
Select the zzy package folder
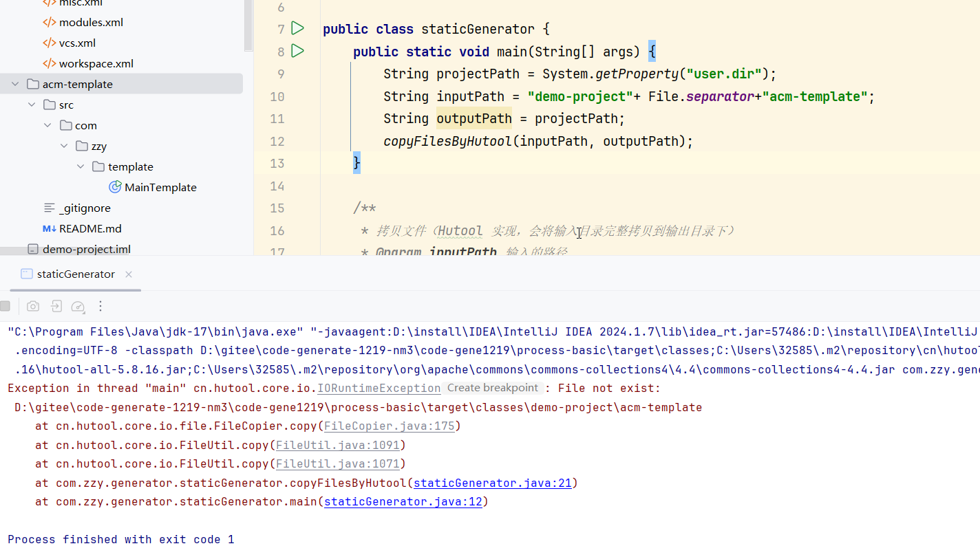[x=99, y=146]
